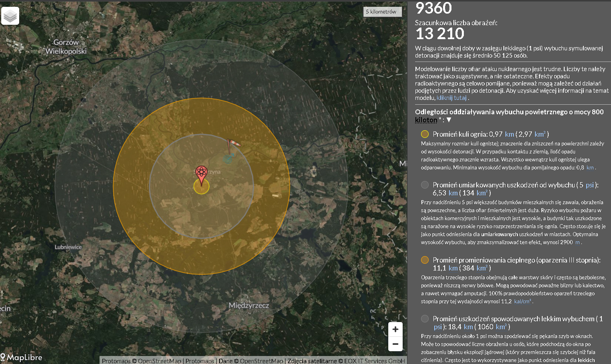Toggle the 1 psi light blast damage circle
This screenshot has height=364, width=611.
pyautogui.click(x=425, y=319)
